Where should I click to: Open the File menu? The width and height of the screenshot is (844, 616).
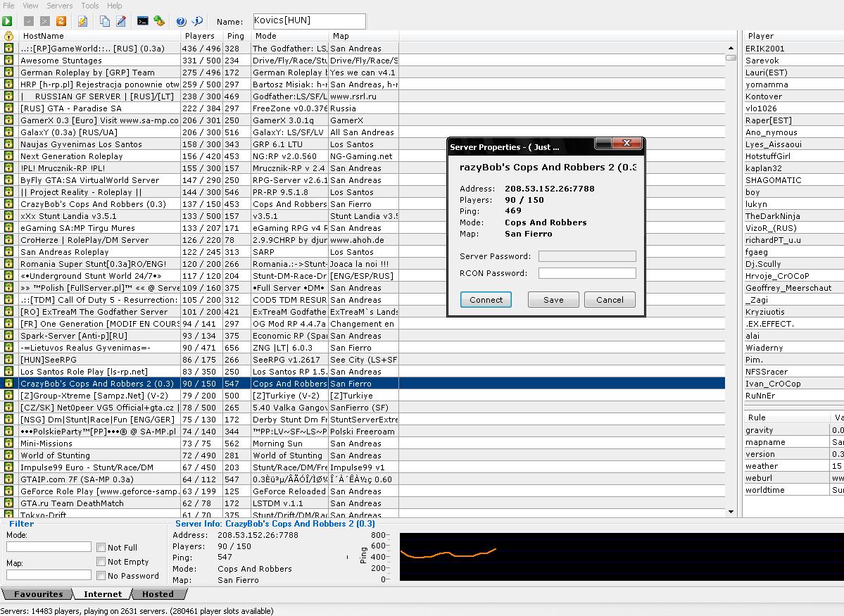tap(8, 6)
